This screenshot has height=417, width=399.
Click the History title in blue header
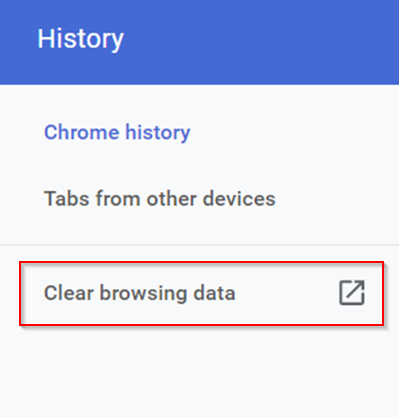pos(80,39)
